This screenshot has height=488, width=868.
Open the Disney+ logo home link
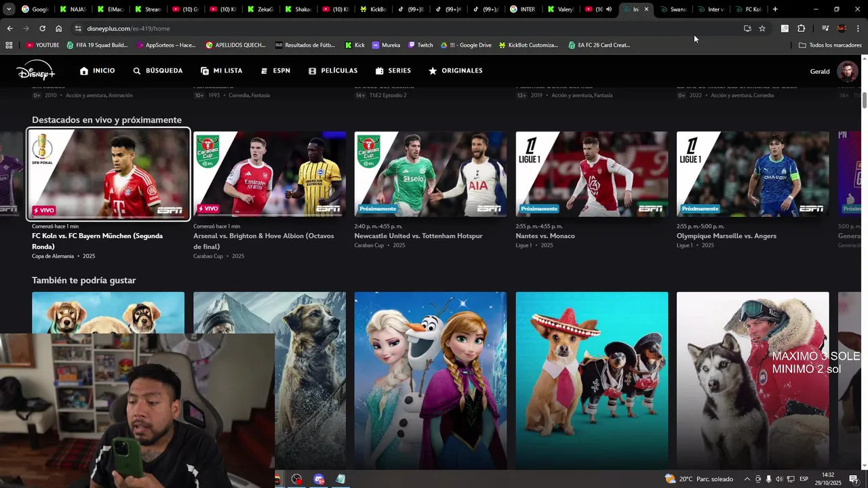coord(35,70)
